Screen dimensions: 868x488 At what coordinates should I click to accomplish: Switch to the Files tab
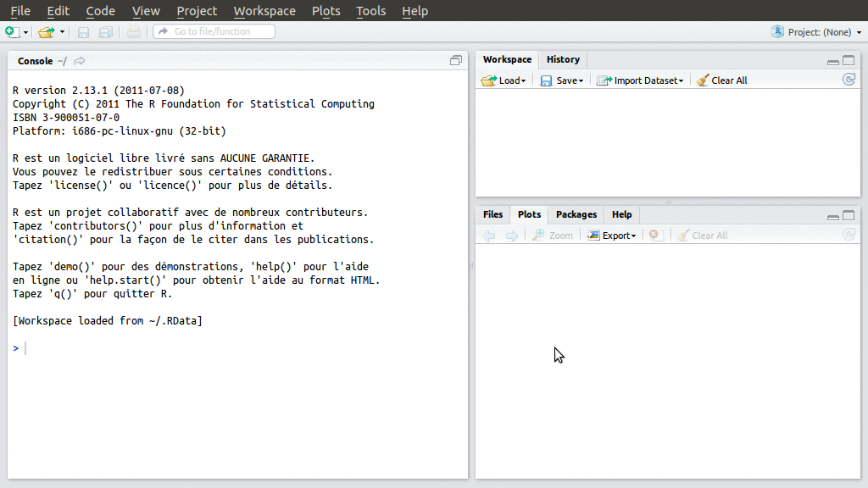pos(492,214)
